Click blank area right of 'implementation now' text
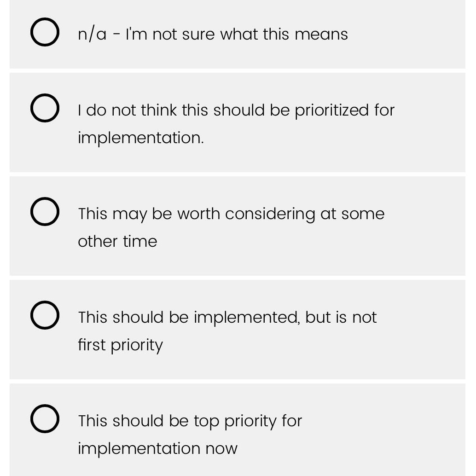The height and width of the screenshot is (476, 476). (345, 449)
